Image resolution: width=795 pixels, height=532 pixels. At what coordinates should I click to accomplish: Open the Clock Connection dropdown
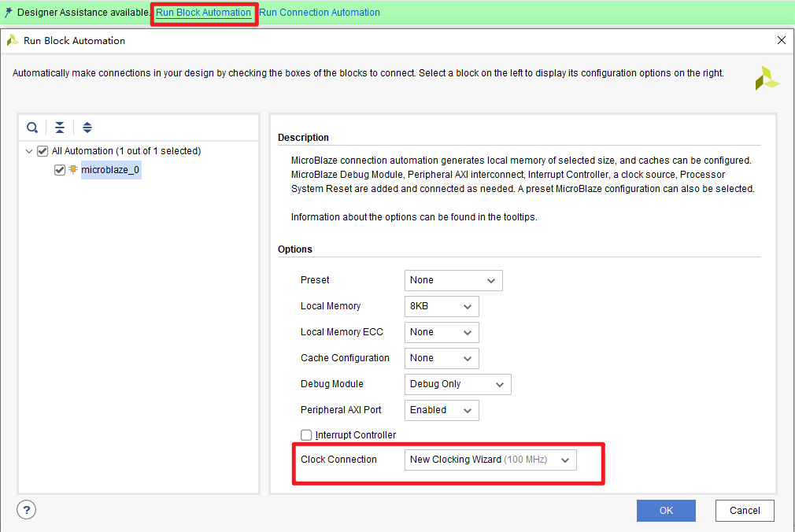point(490,460)
